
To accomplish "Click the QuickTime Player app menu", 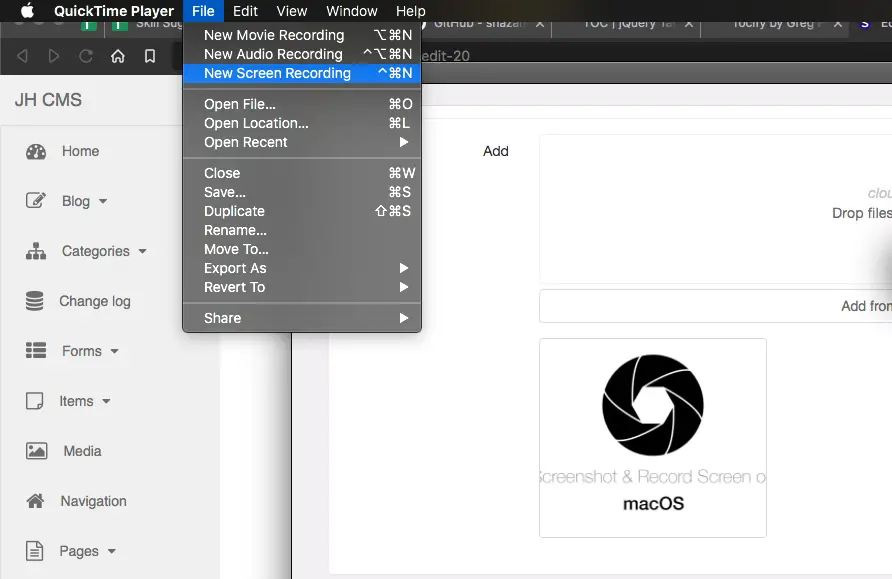I will [114, 11].
